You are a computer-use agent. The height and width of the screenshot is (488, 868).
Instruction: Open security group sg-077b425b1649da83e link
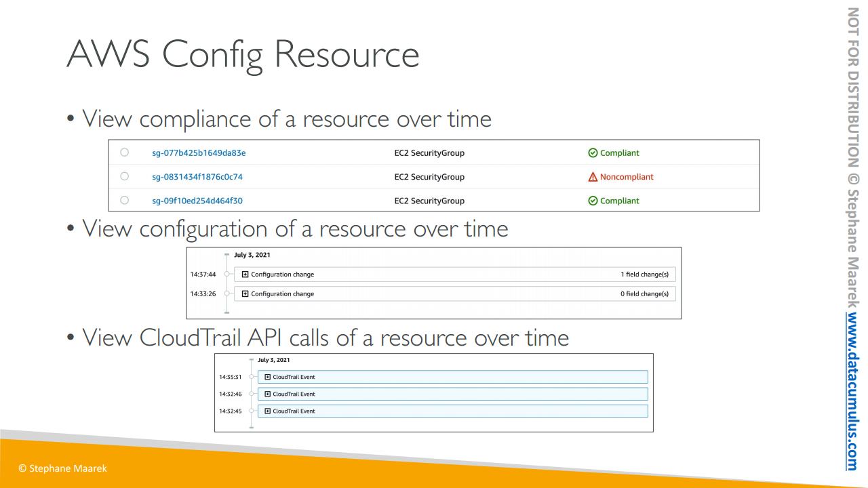[x=199, y=153]
